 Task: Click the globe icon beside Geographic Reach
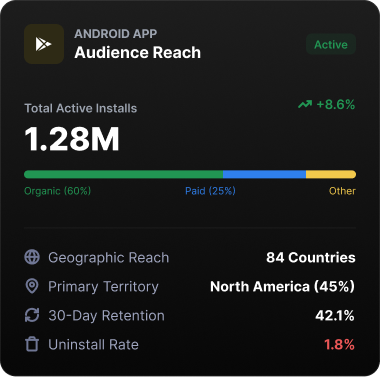pos(32,257)
